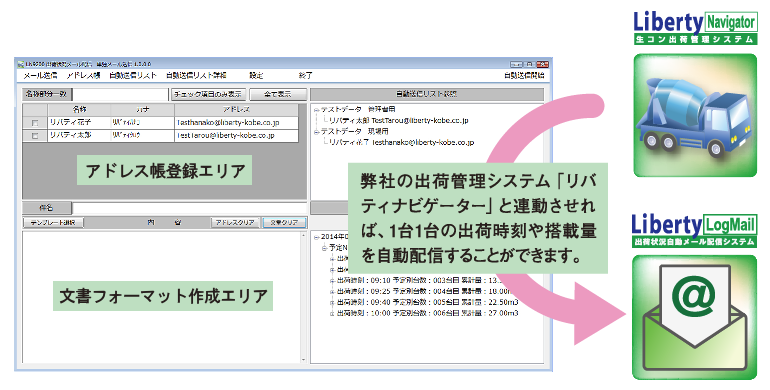Viewport: 770px width, 390px height.
Task: Click the name partial-match search field
Action: tap(120, 94)
